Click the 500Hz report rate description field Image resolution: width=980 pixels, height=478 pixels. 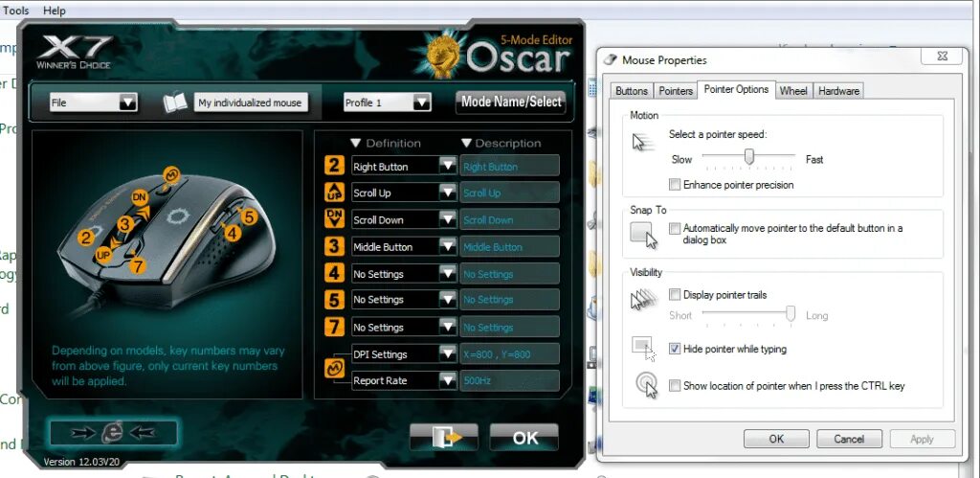509,380
